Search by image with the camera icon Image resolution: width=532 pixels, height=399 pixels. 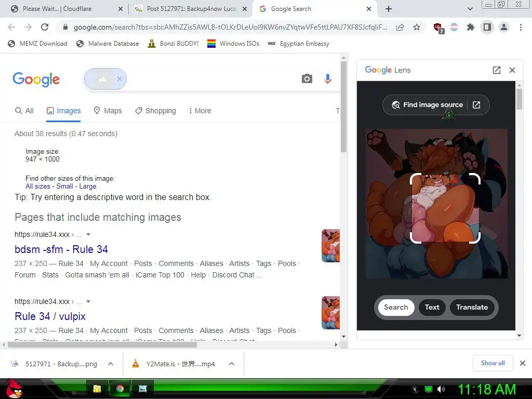click(x=307, y=79)
